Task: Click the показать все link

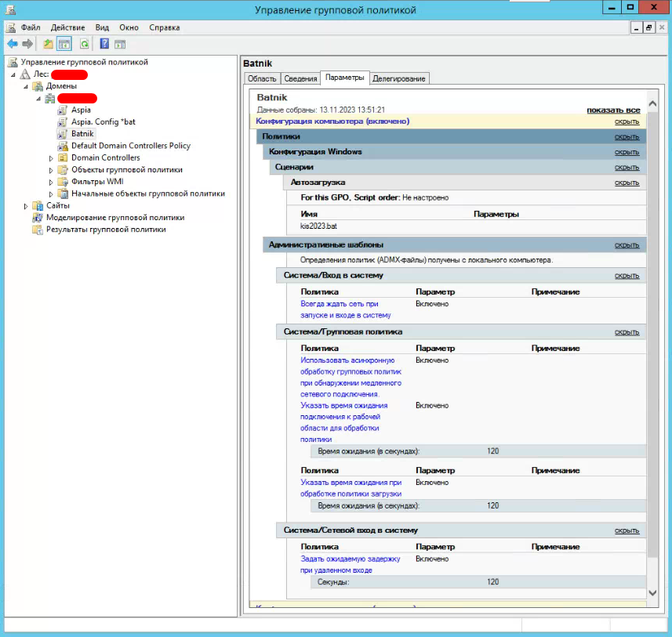Action: point(613,110)
